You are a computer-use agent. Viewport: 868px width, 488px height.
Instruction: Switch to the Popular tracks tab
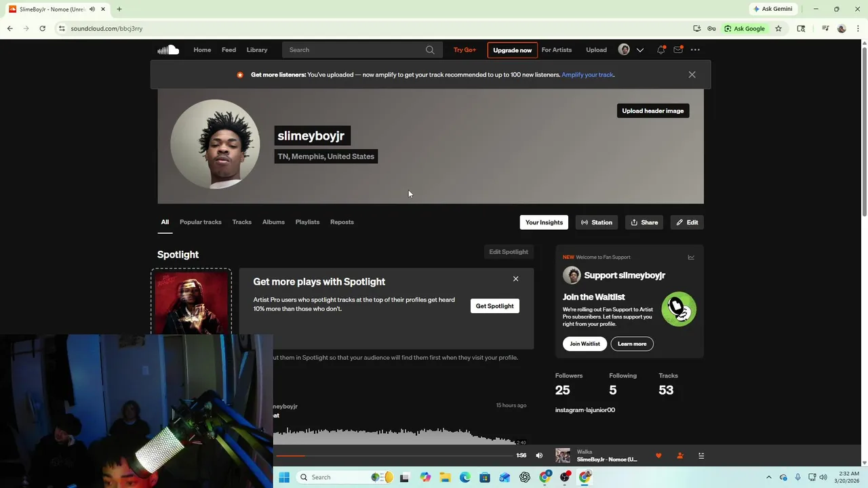(201, 222)
